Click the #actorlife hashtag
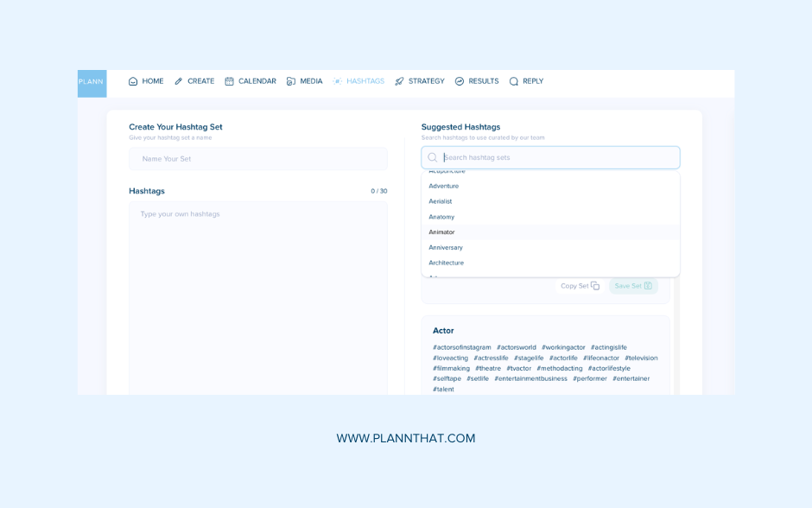The height and width of the screenshot is (508, 812). [563, 358]
